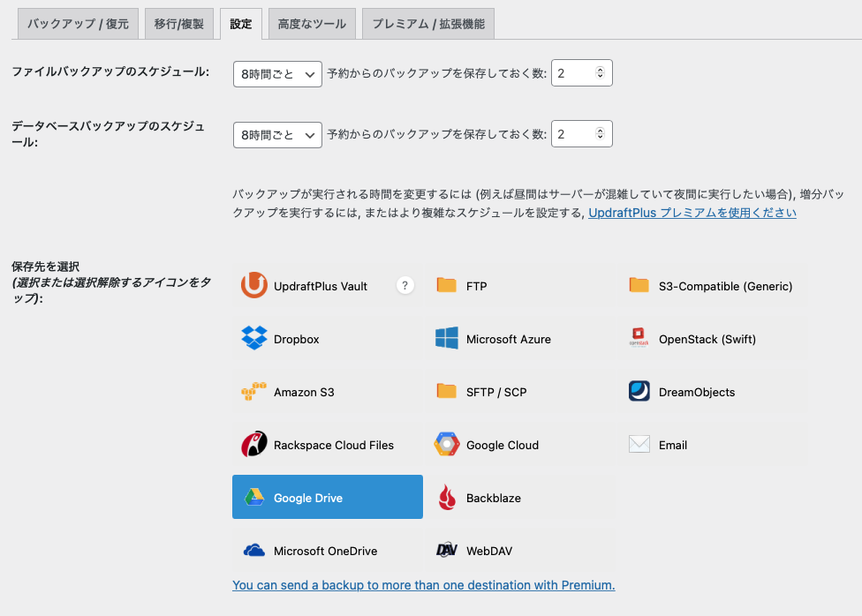
Task: Open the UpdraftPlus Vault help question mark
Action: point(405,285)
